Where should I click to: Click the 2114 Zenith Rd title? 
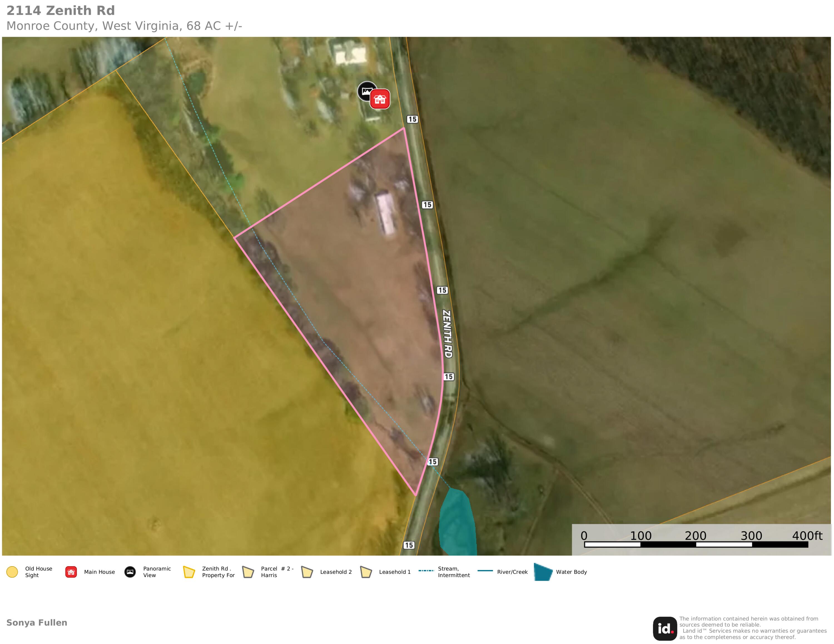(61, 11)
